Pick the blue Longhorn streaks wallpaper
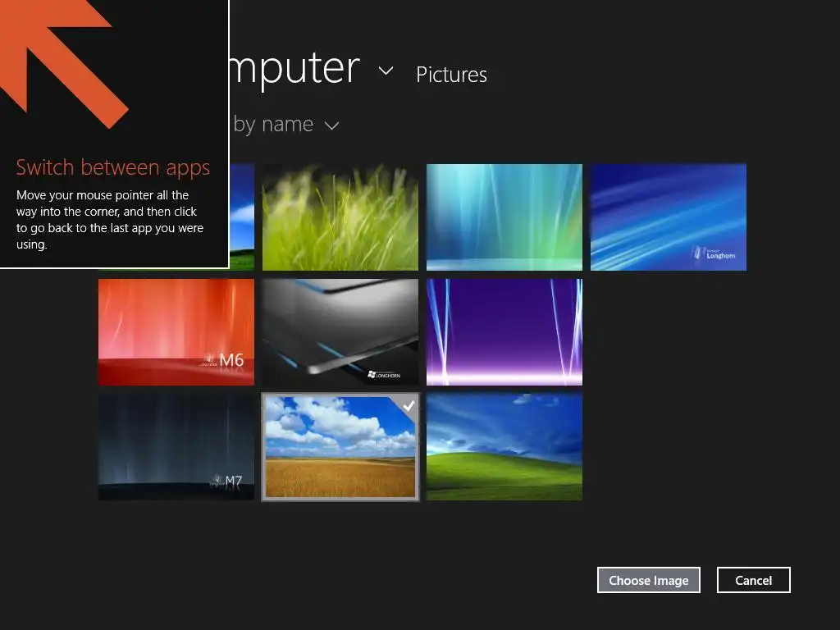 [668, 217]
